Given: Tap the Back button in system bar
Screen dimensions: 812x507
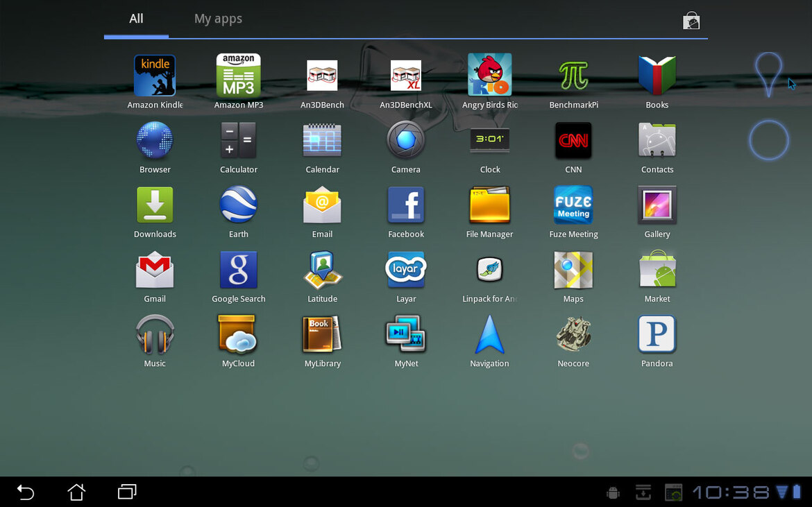Looking at the screenshot, I should pyautogui.click(x=26, y=492).
